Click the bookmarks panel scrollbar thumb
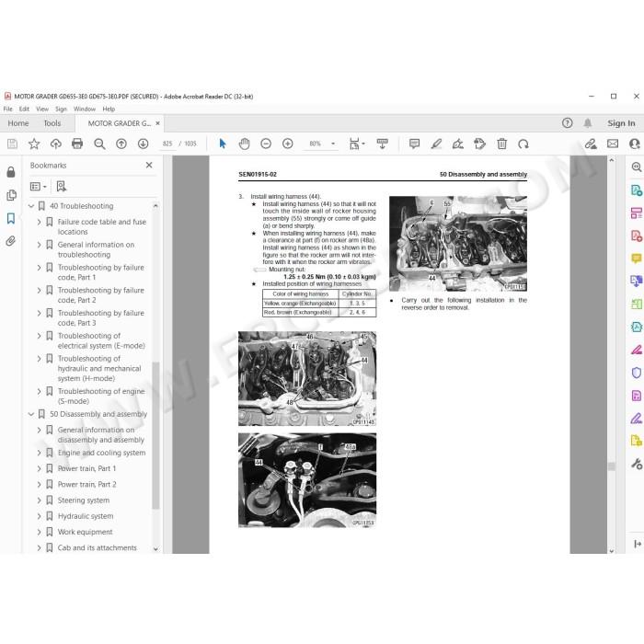This screenshot has height=644, width=644. [155, 435]
